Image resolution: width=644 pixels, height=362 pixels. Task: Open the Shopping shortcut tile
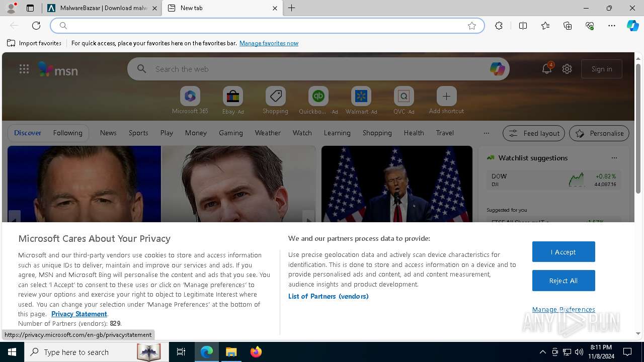point(275,101)
